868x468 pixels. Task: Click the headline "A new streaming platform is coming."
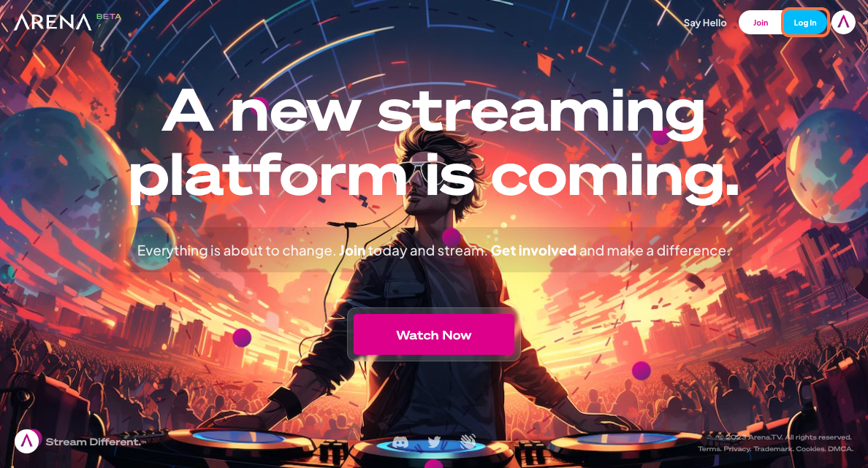coord(434,142)
